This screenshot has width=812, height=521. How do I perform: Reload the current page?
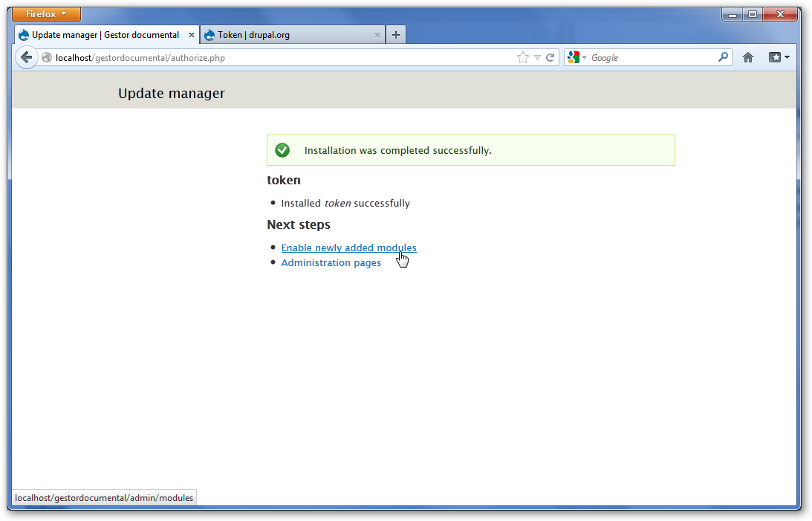tap(550, 58)
